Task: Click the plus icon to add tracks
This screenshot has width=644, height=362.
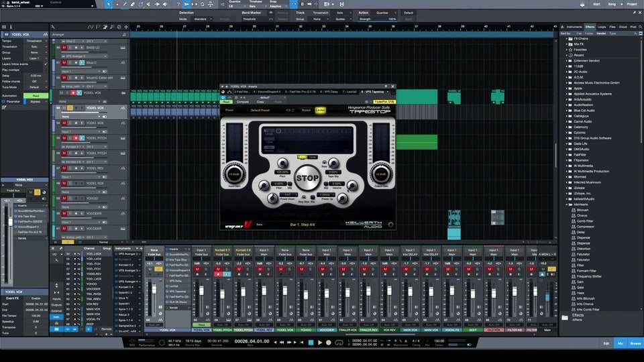Action: [126, 27]
